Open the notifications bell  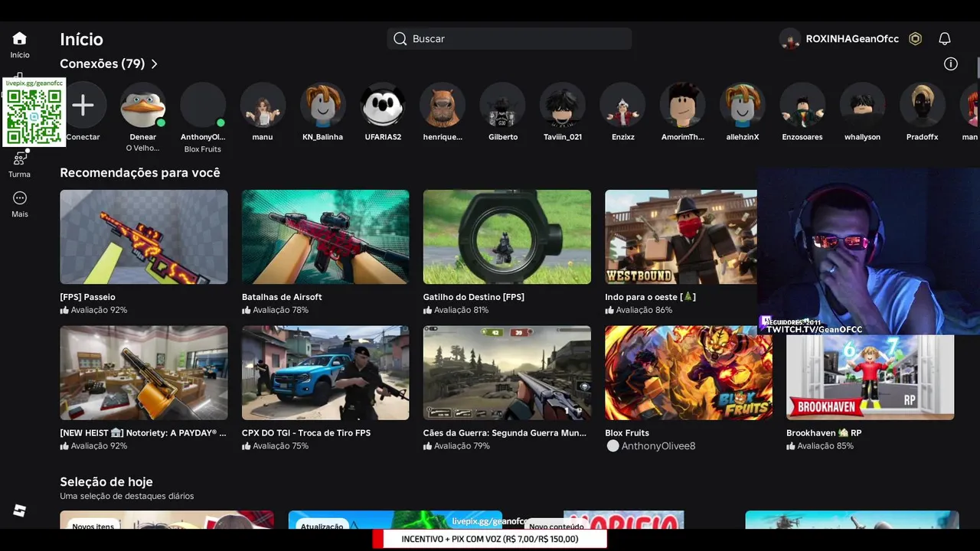(x=945, y=38)
